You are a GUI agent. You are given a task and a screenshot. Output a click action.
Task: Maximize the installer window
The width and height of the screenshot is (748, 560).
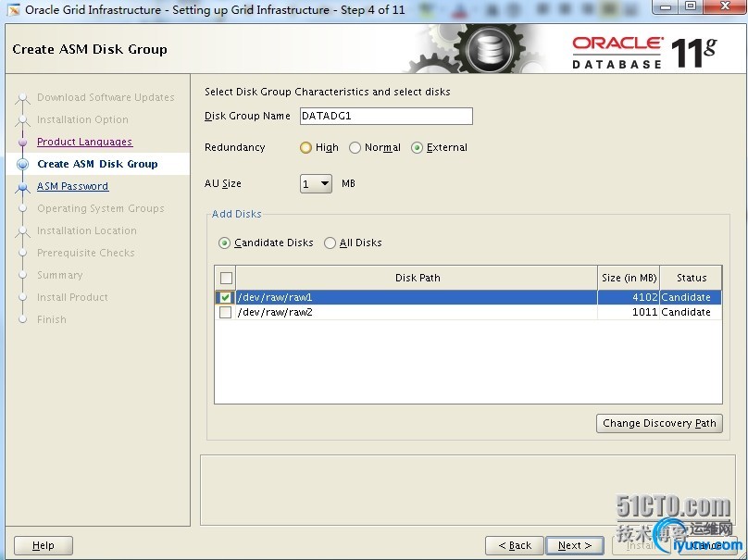point(691,7)
